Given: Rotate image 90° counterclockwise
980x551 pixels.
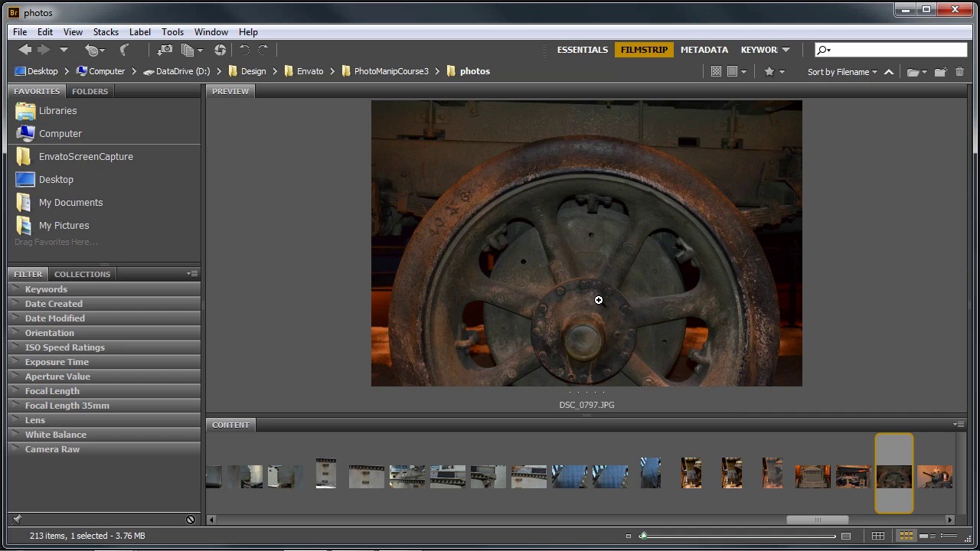Looking at the screenshot, I should pos(244,50).
